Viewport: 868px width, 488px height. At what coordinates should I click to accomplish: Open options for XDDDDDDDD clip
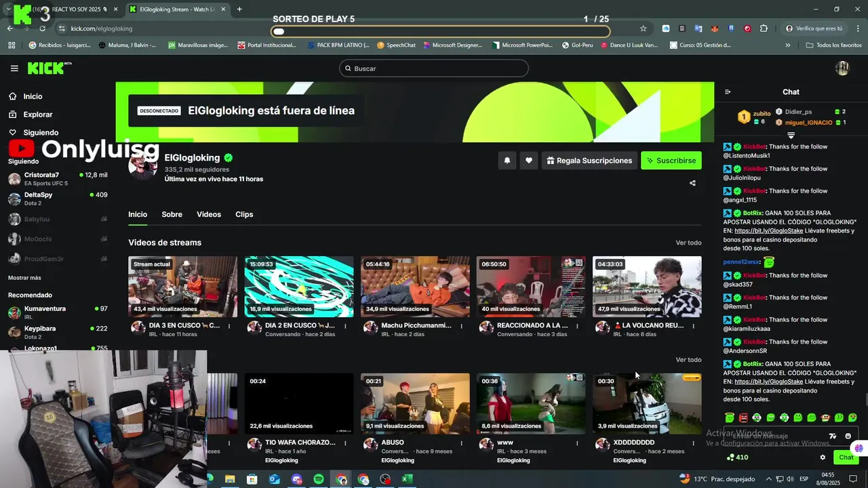693,443
